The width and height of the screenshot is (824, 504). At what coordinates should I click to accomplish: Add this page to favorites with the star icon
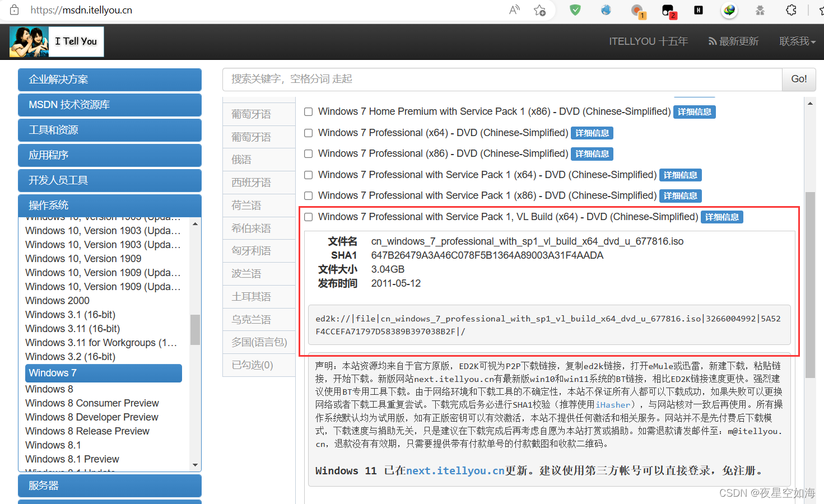[x=539, y=10]
